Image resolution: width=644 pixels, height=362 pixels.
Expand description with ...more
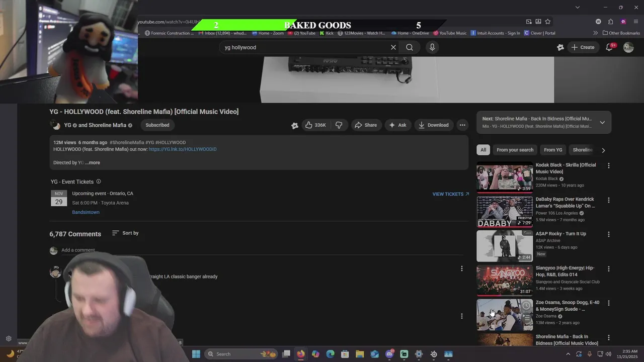(93, 163)
